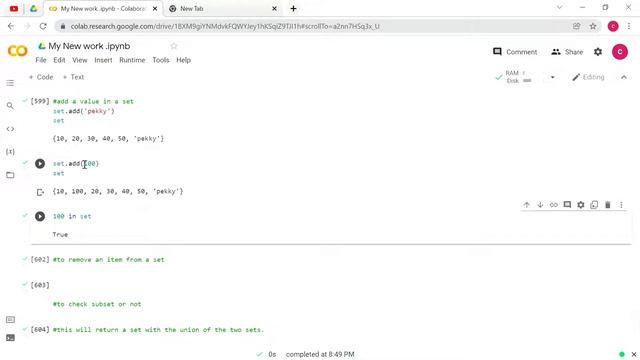
Task: Rename the notebook title My New work .ipynb
Action: tap(89, 46)
